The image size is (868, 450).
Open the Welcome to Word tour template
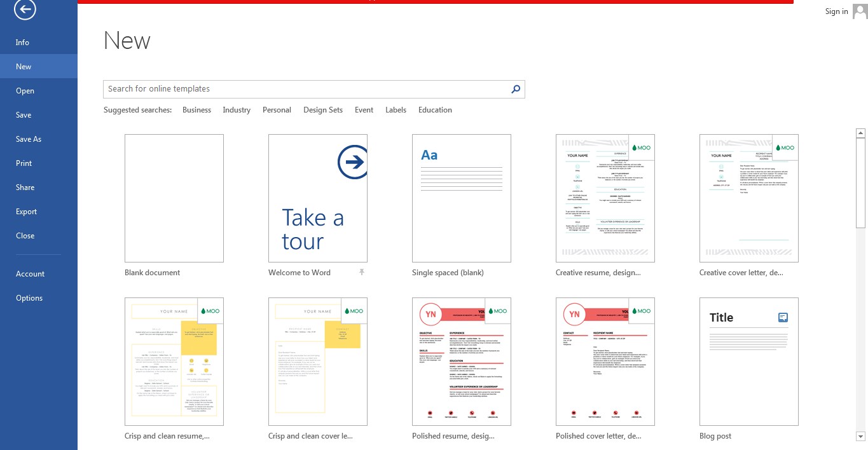tap(317, 198)
